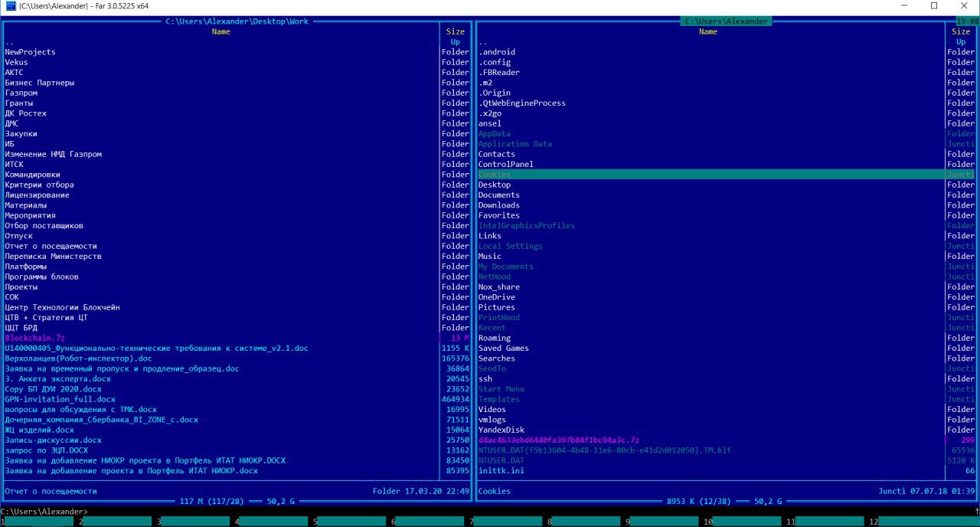Click the '..' parent entry in left panel
This screenshot has height=527, width=980.
[9, 42]
